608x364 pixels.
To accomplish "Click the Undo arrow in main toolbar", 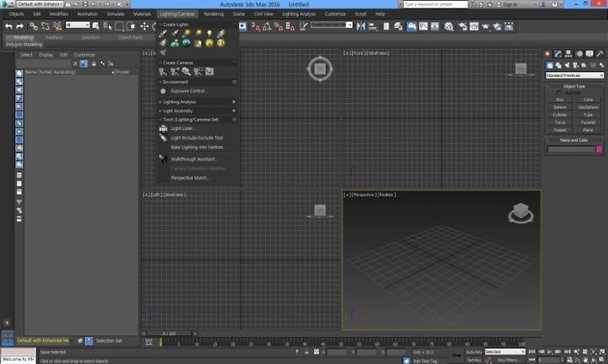I will coord(8,26).
